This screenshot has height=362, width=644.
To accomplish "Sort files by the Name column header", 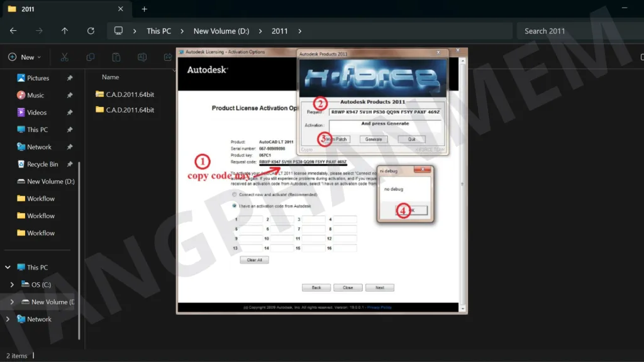I will (x=111, y=77).
